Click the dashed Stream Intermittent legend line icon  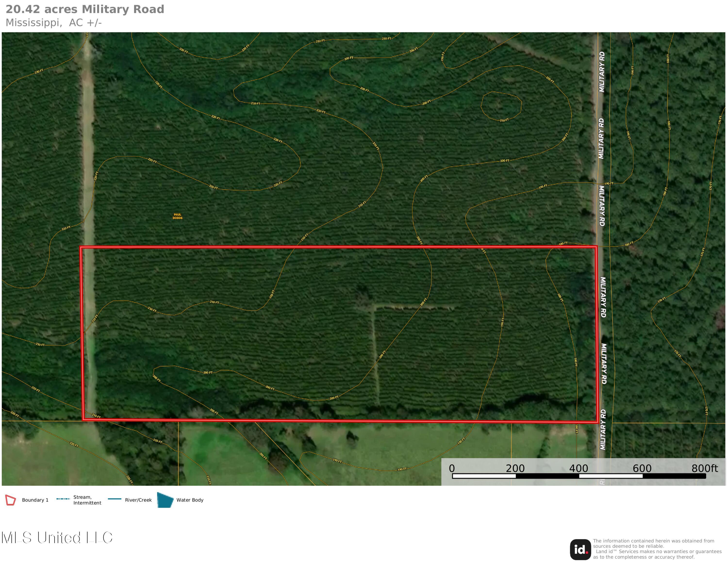click(63, 499)
